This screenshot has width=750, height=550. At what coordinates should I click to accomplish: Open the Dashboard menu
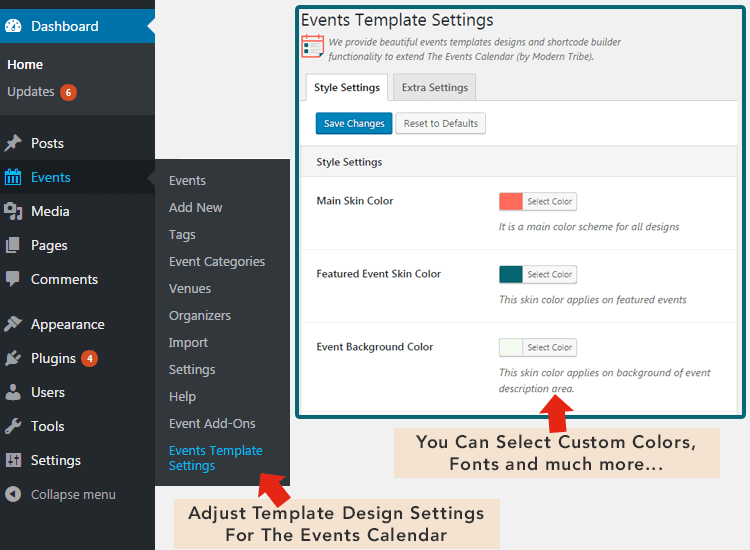[x=65, y=26]
